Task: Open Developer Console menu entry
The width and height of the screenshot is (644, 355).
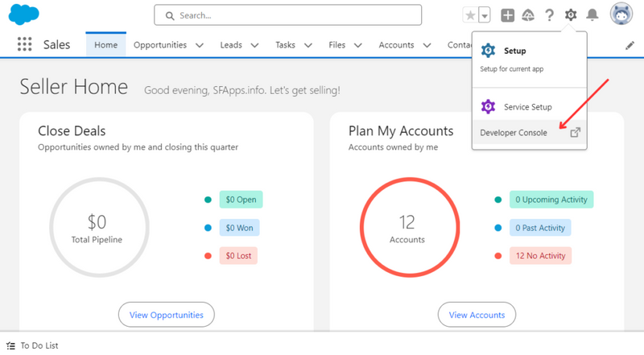Action: [530, 132]
